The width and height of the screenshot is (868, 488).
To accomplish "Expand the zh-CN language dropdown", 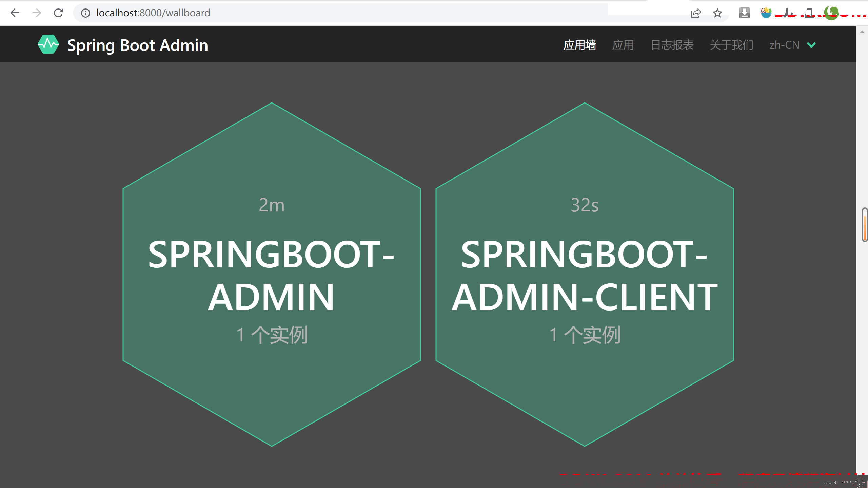I will coord(792,45).
